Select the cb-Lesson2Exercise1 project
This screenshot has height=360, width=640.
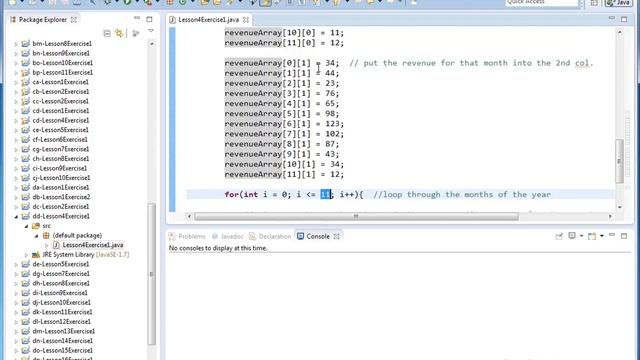[60, 91]
